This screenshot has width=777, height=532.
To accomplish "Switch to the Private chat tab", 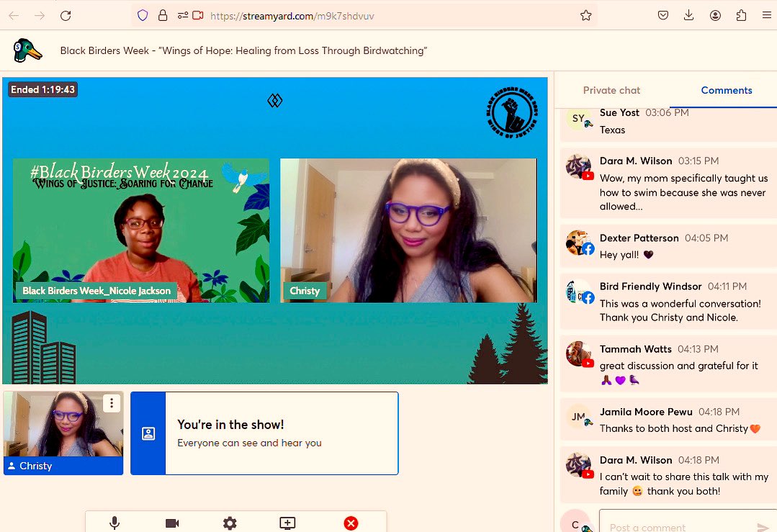I will pyautogui.click(x=611, y=90).
